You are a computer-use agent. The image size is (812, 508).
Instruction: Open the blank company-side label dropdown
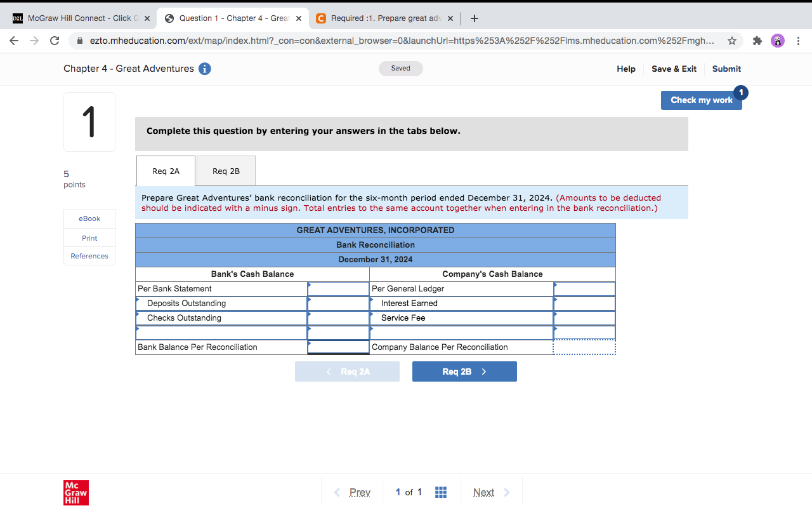462,333
